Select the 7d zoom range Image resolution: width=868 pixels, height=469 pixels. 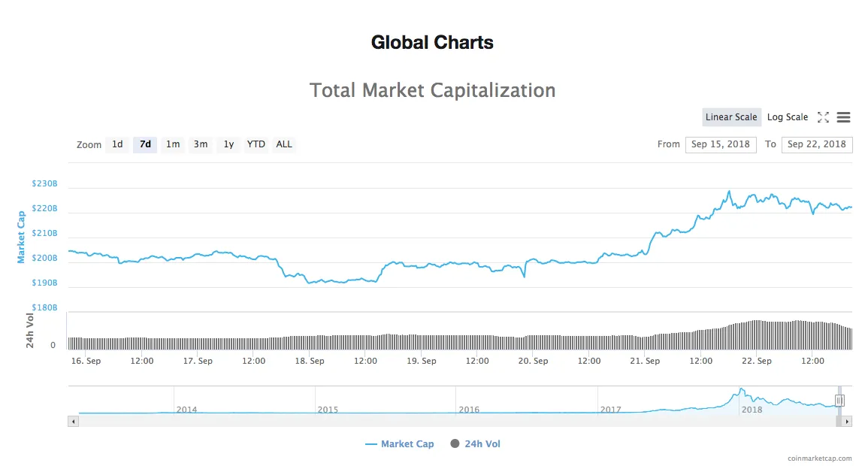click(x=145, y=144)
